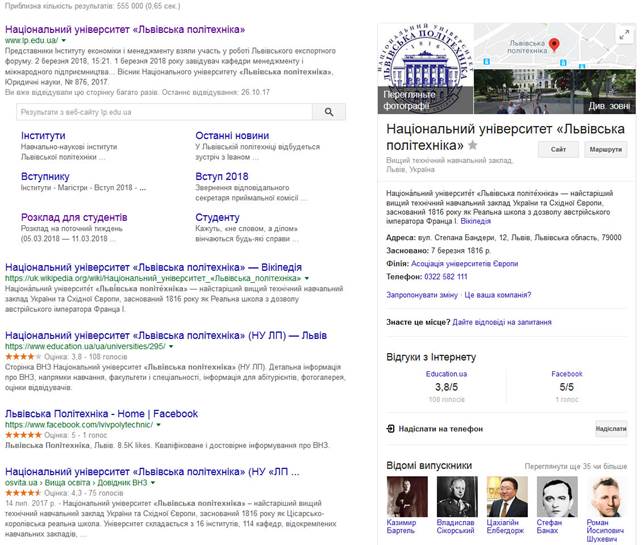642x545 pixels.
Task: Open Education.ua review source link
Action: click(x=446, y=374)
